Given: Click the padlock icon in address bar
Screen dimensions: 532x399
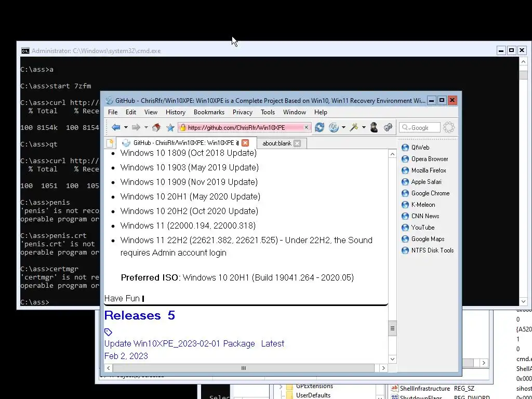Looking at the screenshot, I should (183, 128).
